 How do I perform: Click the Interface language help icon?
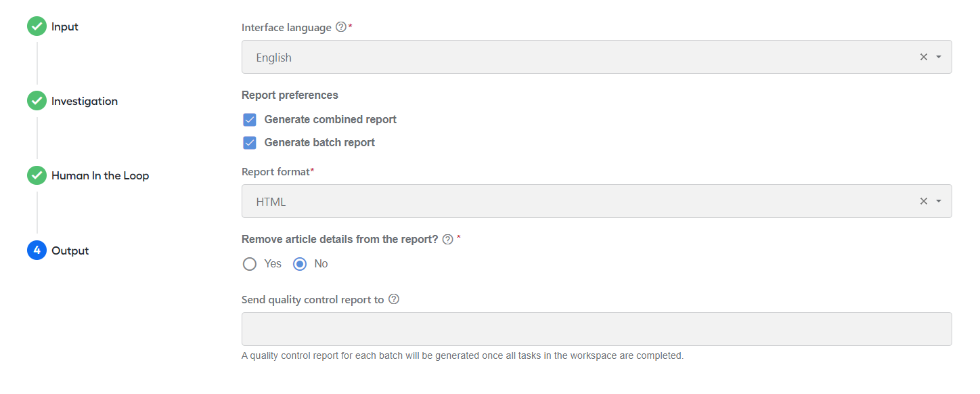pos(341,28)
